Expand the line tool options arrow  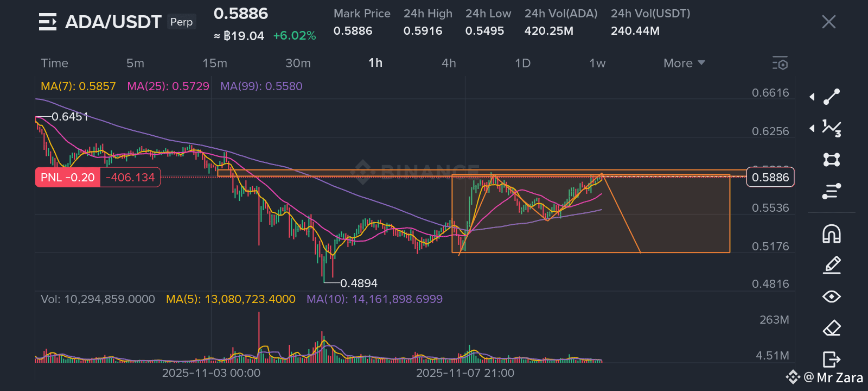pos(812,97)
